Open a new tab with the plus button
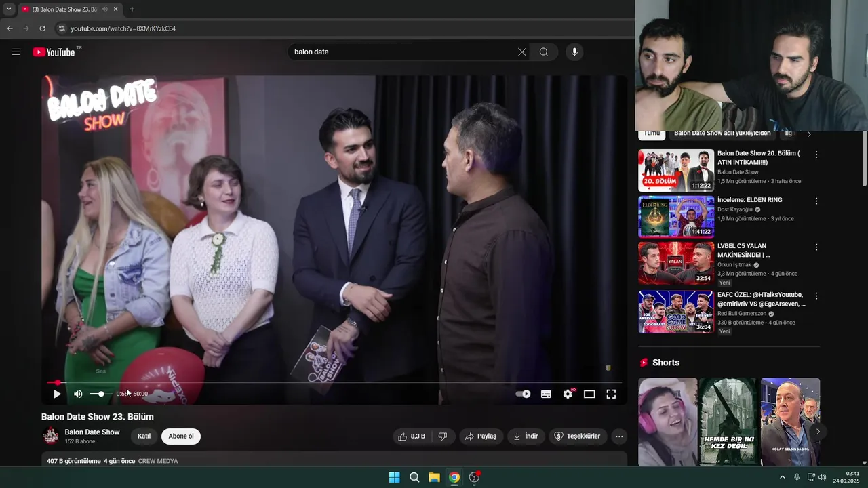 [132, 9]
